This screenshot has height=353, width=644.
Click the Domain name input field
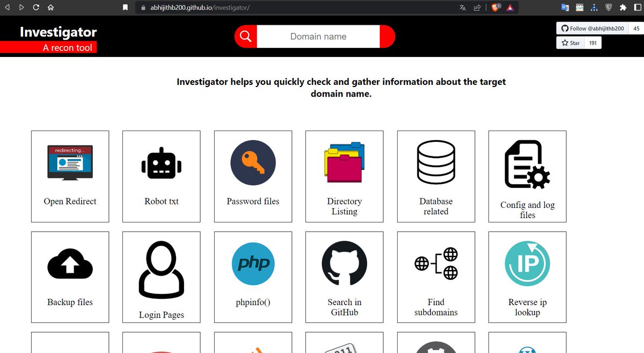coord(318,37)
